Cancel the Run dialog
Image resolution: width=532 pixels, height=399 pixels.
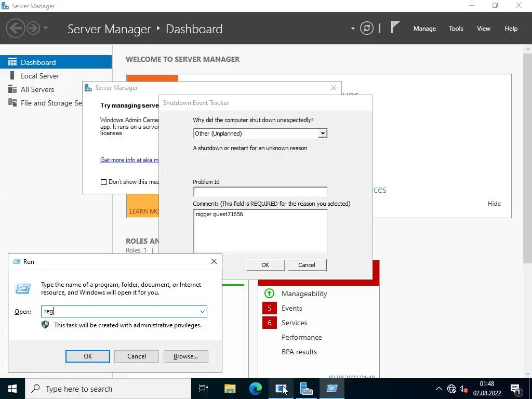point(137,356)
